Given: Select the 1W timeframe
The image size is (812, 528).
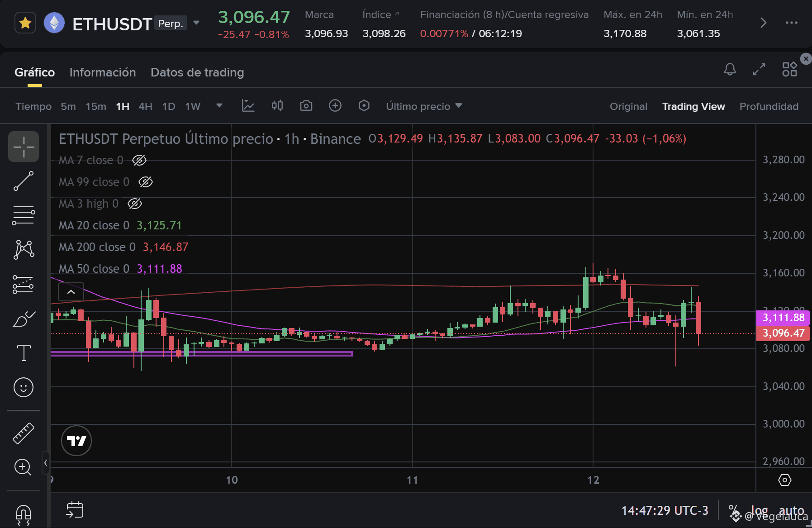Looking at the screenshot, I should point(193,106).
